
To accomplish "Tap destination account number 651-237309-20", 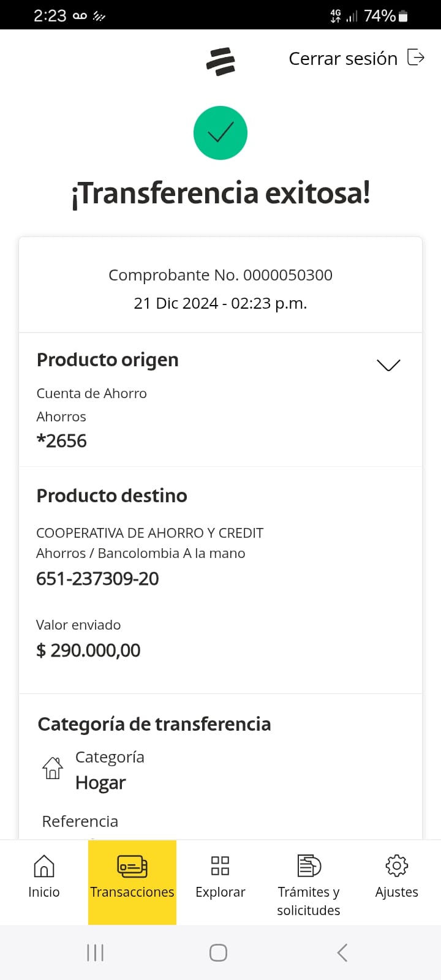I will 97,579.
